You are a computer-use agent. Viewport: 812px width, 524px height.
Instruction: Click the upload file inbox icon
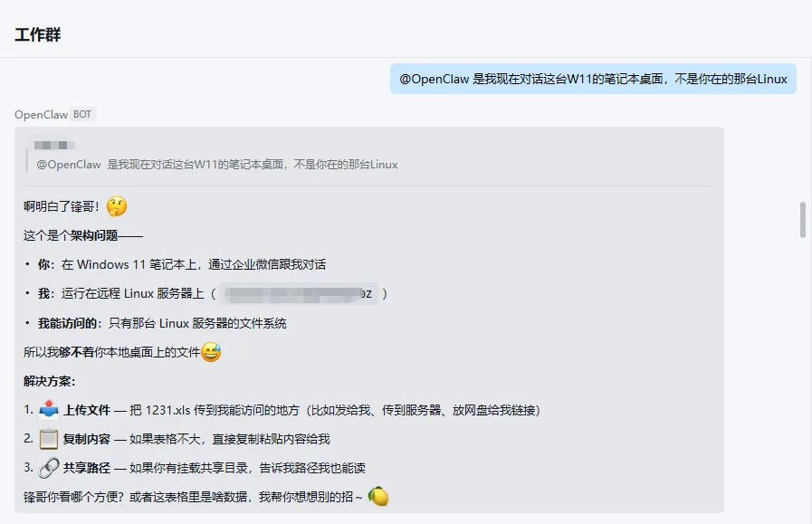49,410
